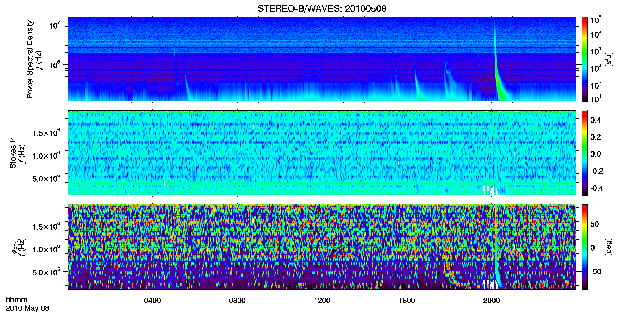The width and height of the screenshot is (644, 332).
Task: Click the 10^7 frequency tick in top panel
Action: coord(55,25)
